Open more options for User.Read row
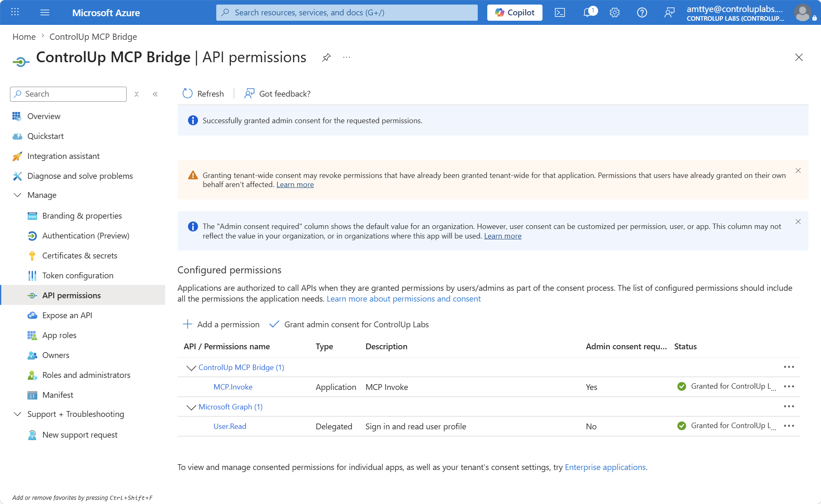821x504 pixels. point(789,426)
